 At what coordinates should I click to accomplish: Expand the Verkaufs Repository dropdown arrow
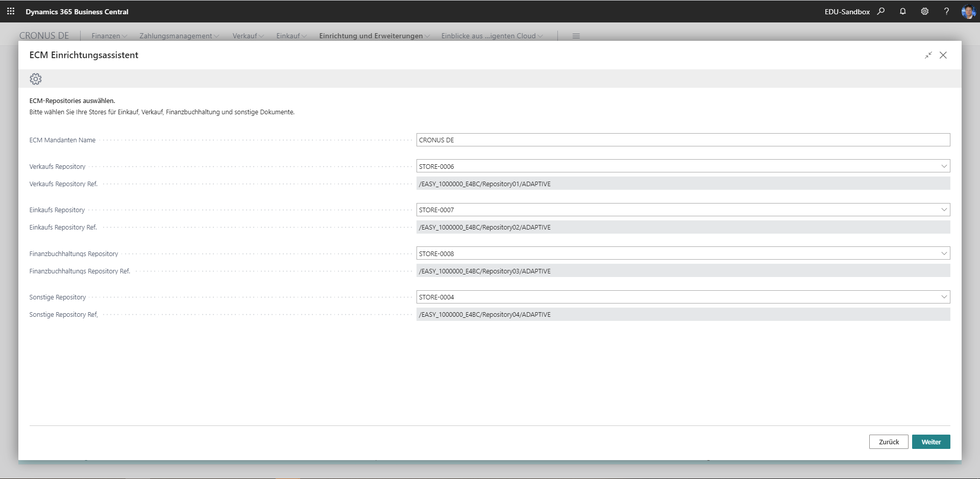[x=944, y=166]
